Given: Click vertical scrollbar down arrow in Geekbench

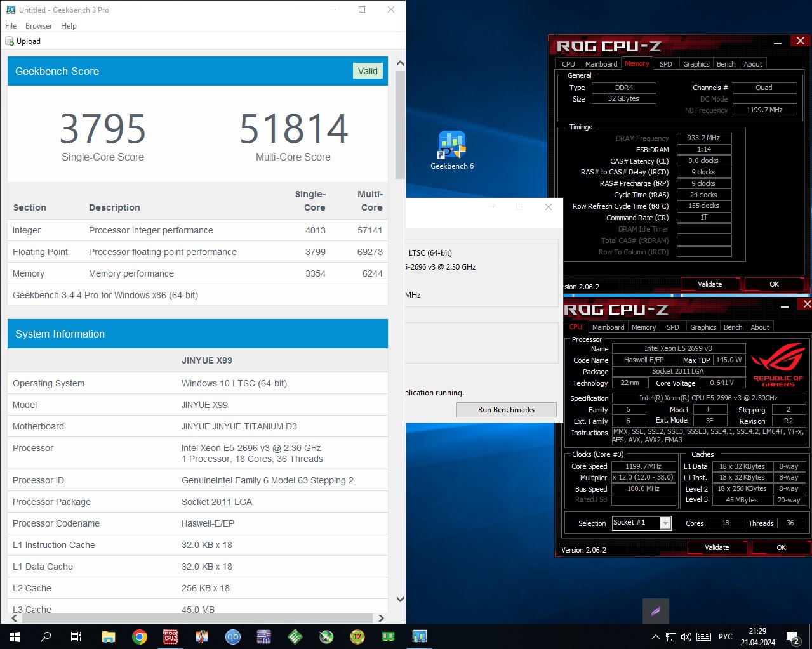Looking at the screenshot, I should point(400,599).
